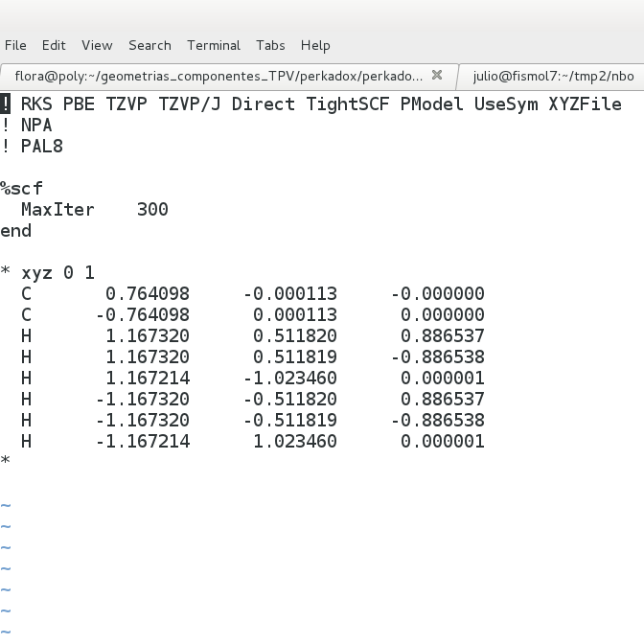Image resolution: width=644 pixels, height=644 pixels.
Task: Open the Search menu
Action: pos(149,45)
